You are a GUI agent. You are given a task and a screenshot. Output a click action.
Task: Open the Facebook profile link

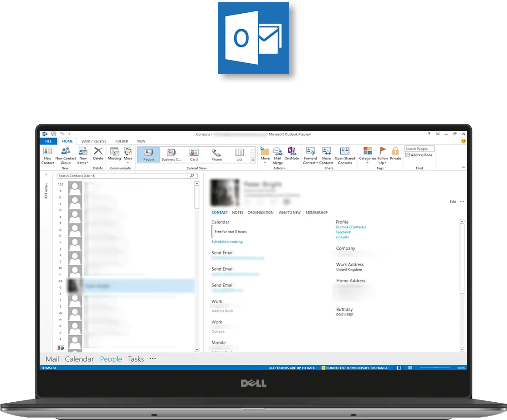pos(343,232)
